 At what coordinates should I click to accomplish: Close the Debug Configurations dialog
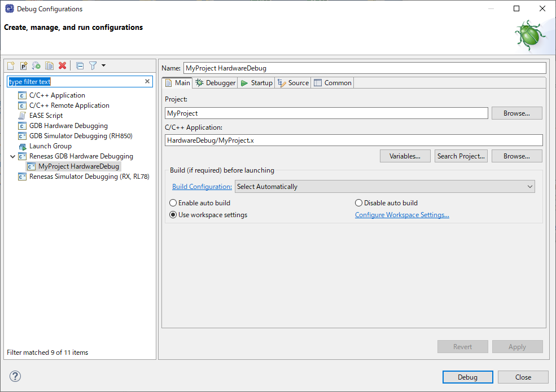pyautogui.click(x=523, y=377)
